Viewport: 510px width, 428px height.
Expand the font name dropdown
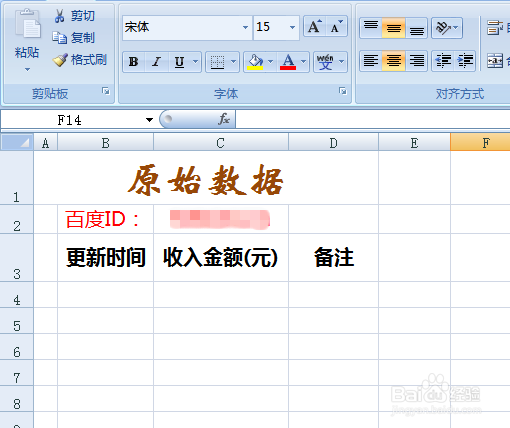pyautogui.click(x=246, y=27)
